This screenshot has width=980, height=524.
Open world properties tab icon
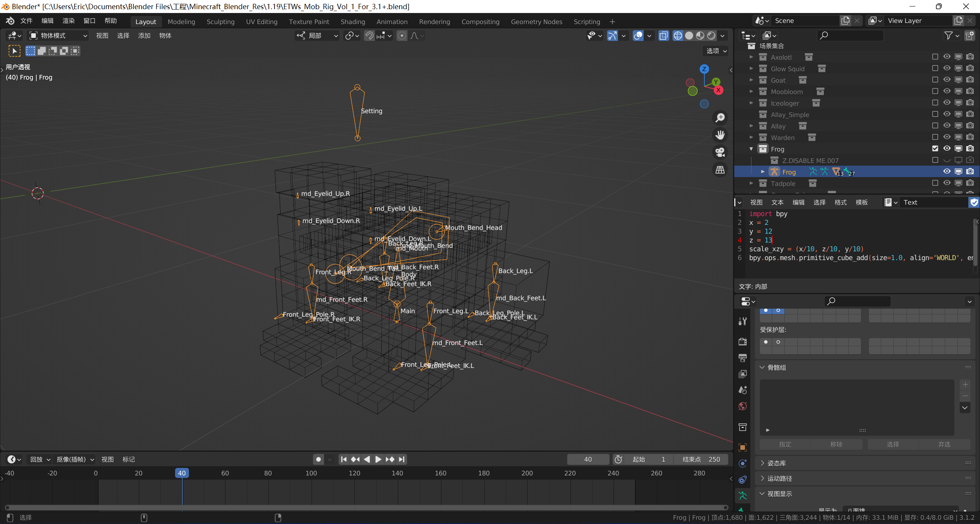[743, 406]
